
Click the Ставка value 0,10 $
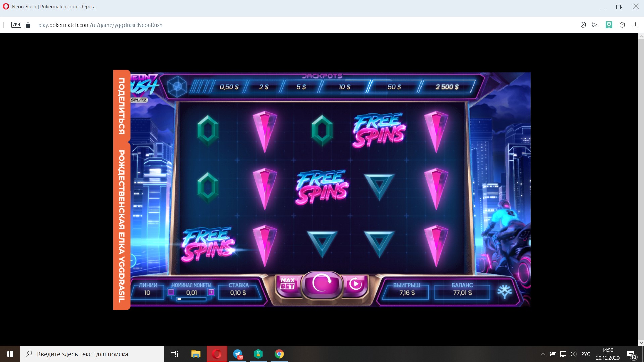pos(238,293)
